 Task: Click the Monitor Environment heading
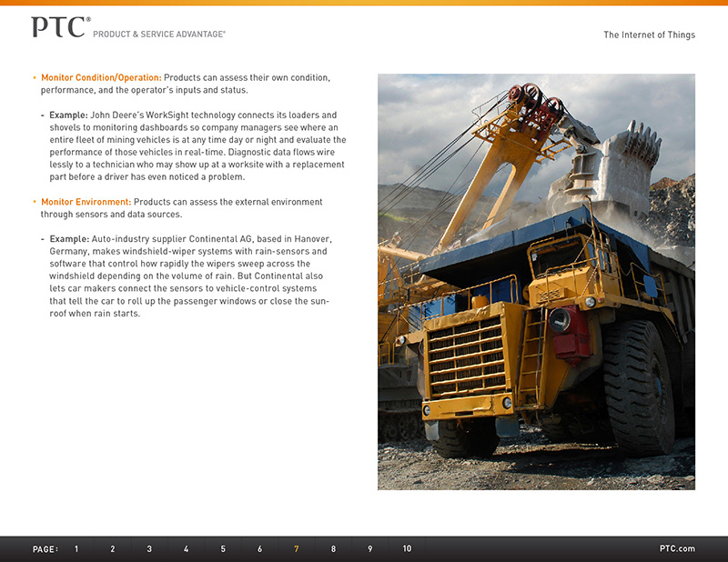pos(86,201)
